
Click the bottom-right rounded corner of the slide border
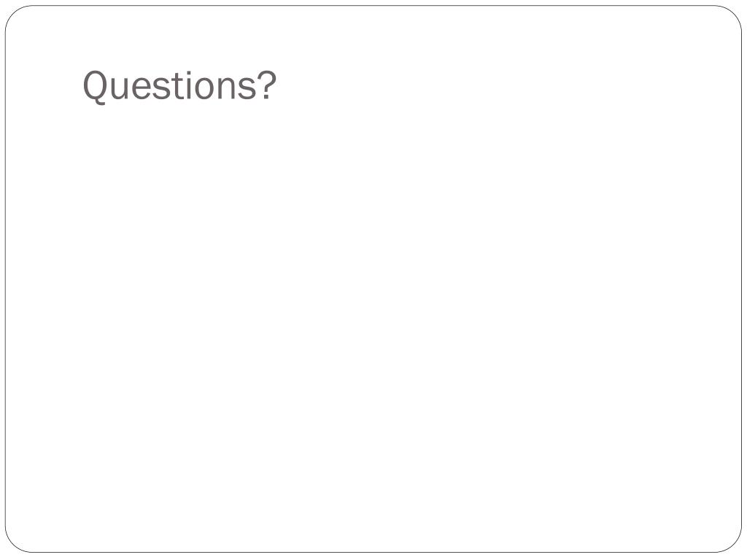click(x=734, y=544)
